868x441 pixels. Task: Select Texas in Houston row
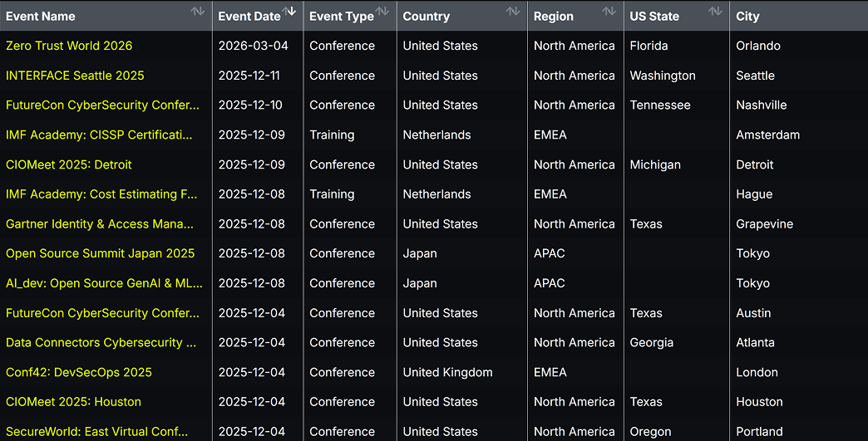[x=646, y=402]
